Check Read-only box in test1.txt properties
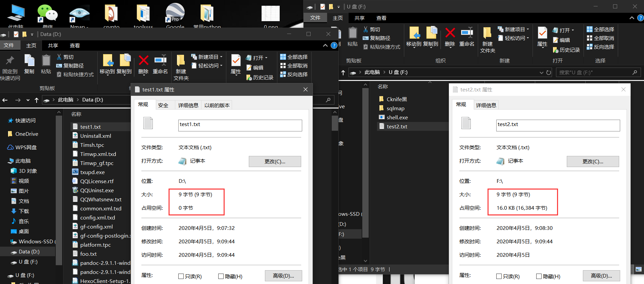This screenshot has width=644, height=284. click(x=181, y=276)
